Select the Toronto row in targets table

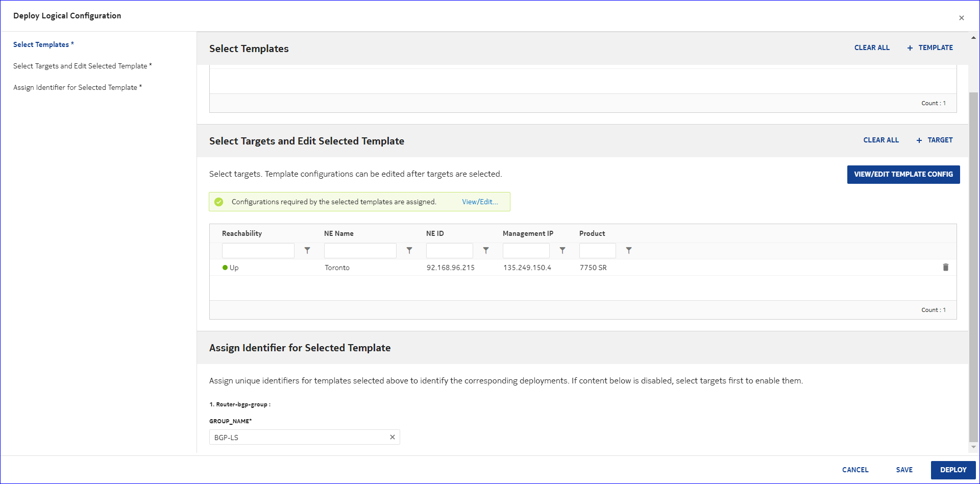tap(337, 268)
